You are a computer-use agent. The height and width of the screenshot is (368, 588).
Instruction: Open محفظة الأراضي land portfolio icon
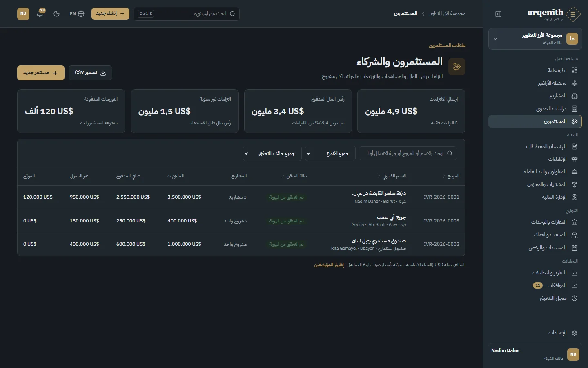575,83
